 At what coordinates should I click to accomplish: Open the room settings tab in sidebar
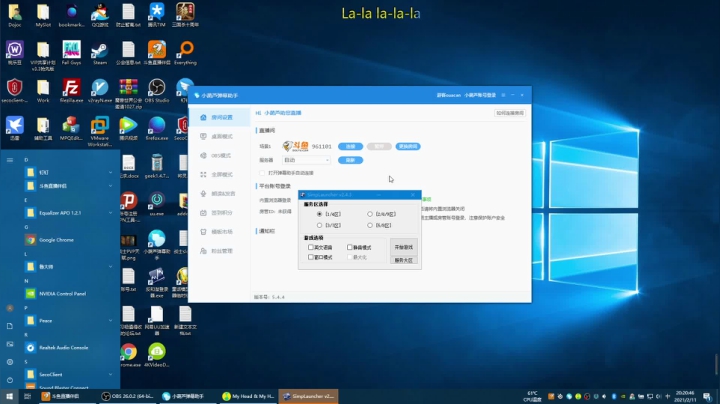click(x=219, y=118)
